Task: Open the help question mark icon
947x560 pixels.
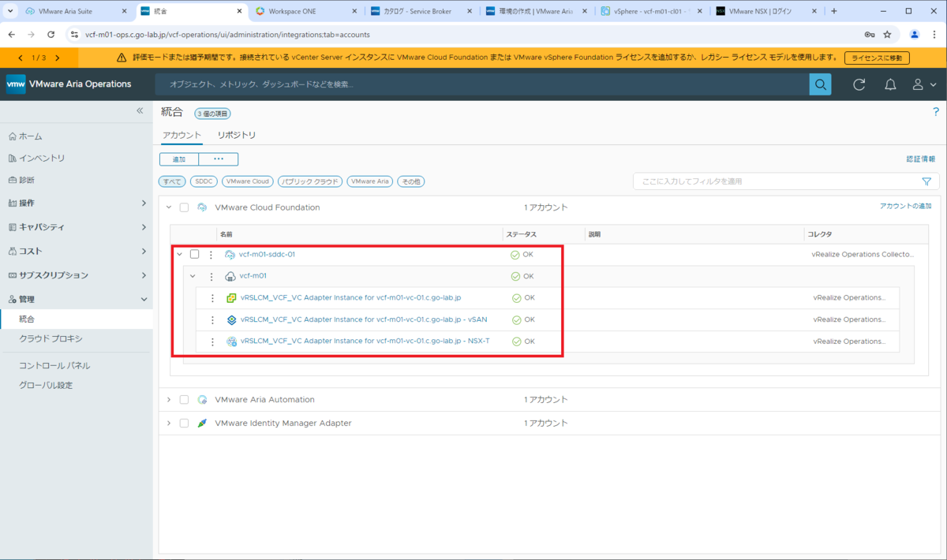Action: tap(936, 112)
